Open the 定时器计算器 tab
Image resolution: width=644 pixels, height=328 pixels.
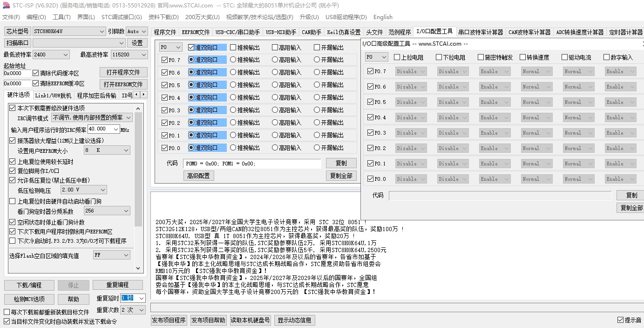coord(625,32)
